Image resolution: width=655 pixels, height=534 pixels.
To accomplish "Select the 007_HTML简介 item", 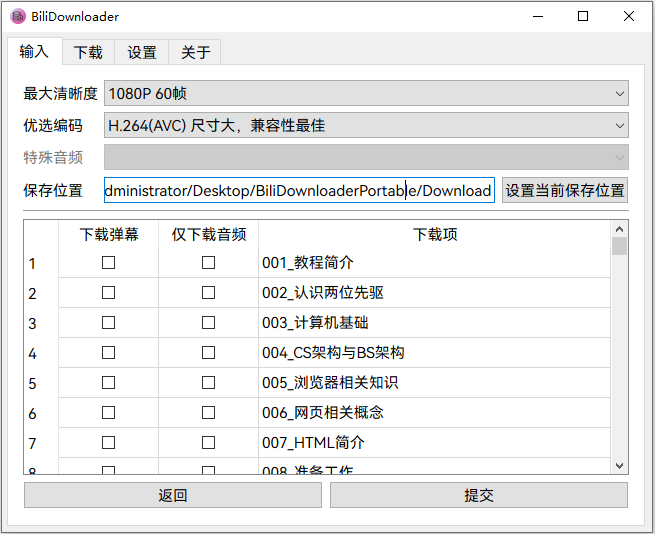I will tap(434, 442).
